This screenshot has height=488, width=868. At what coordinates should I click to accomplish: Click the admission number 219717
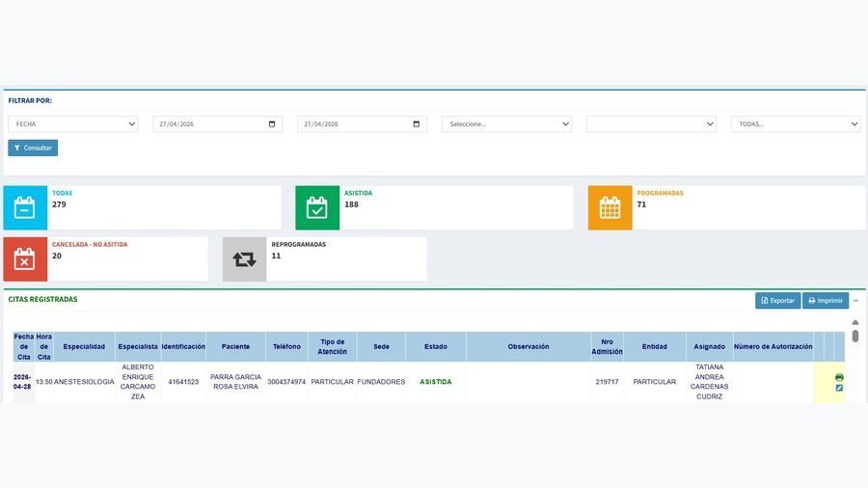click(x=607, y=382)
